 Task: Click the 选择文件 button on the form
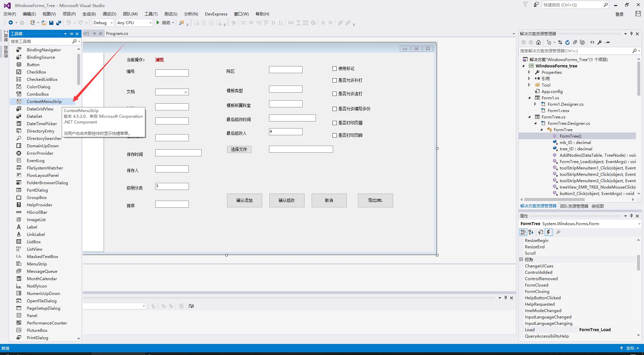click(x=239, y=149)
